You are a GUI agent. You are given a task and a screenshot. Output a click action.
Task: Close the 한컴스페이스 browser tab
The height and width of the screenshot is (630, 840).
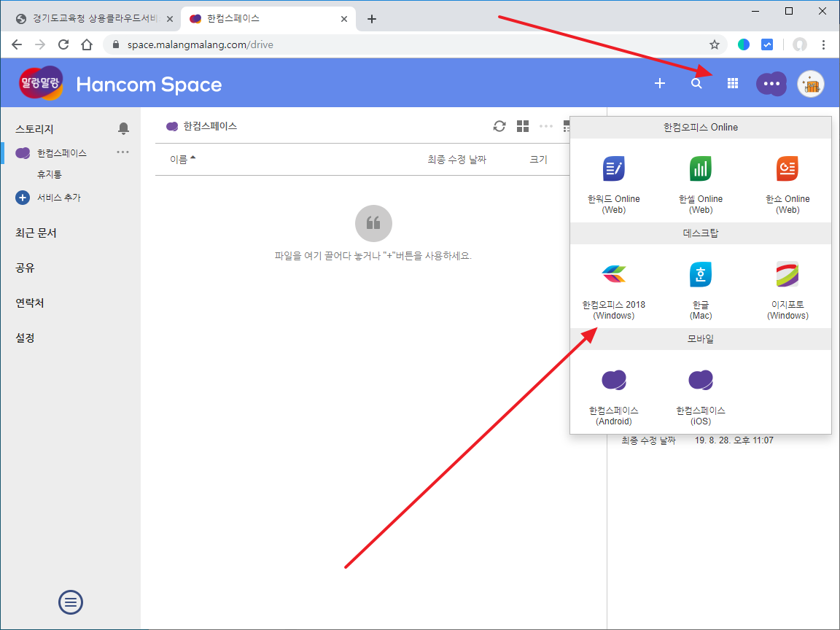[344, 19]
